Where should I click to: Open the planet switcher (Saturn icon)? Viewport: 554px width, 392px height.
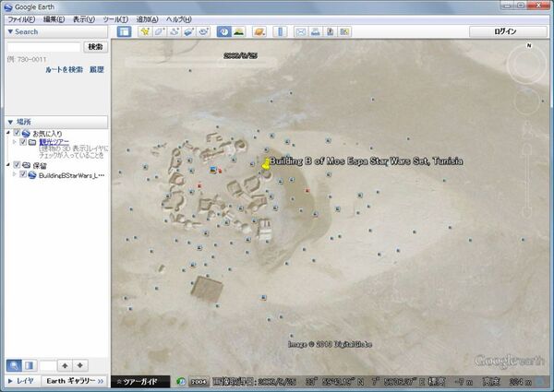[x=259, y=31]
